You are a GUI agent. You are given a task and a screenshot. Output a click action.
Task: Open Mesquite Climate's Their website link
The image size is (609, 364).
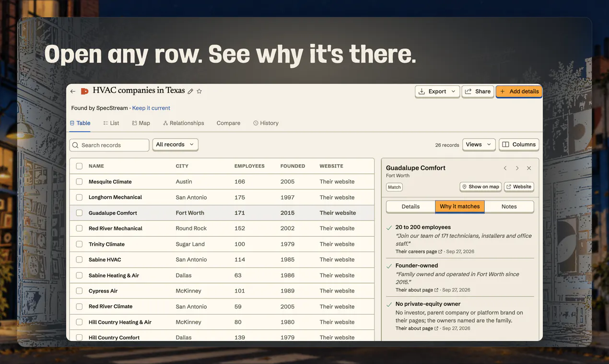tap(337, 182)
